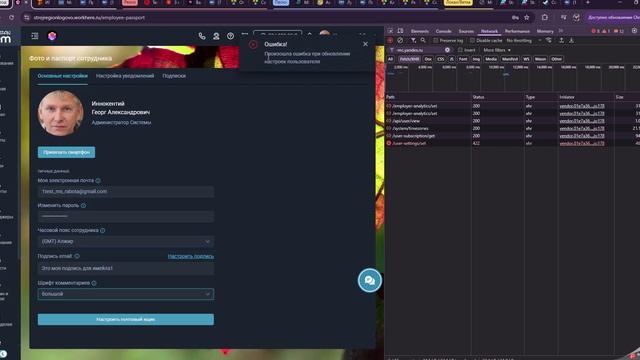Enable the Disable cache checkbox
The width and height of the screenshot is (640, 360).
(x=472, y=40)
